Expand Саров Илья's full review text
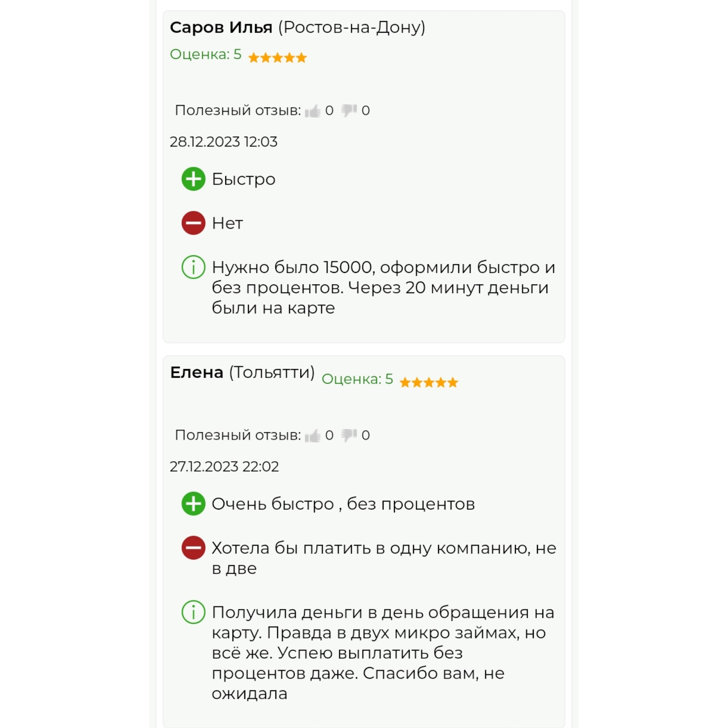The image size is (728, 728). tap(382, 288)
